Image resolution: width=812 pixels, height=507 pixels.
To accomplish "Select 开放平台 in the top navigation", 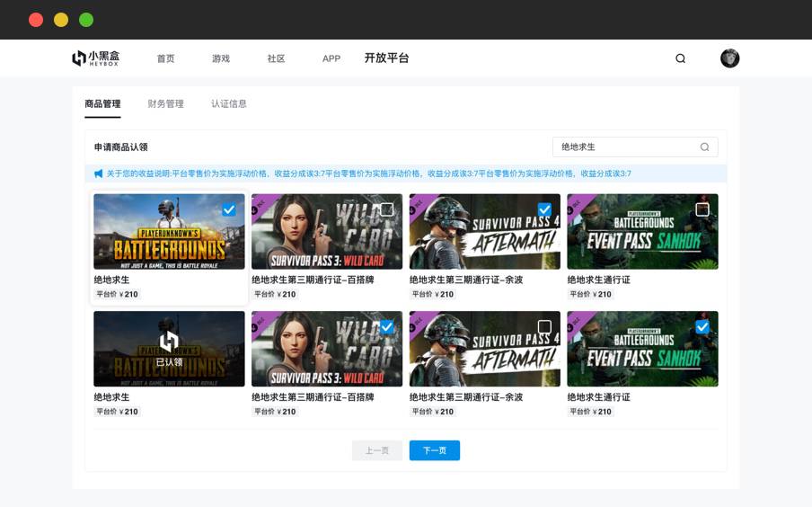I will pyautogui.click(x=386, y=58).
